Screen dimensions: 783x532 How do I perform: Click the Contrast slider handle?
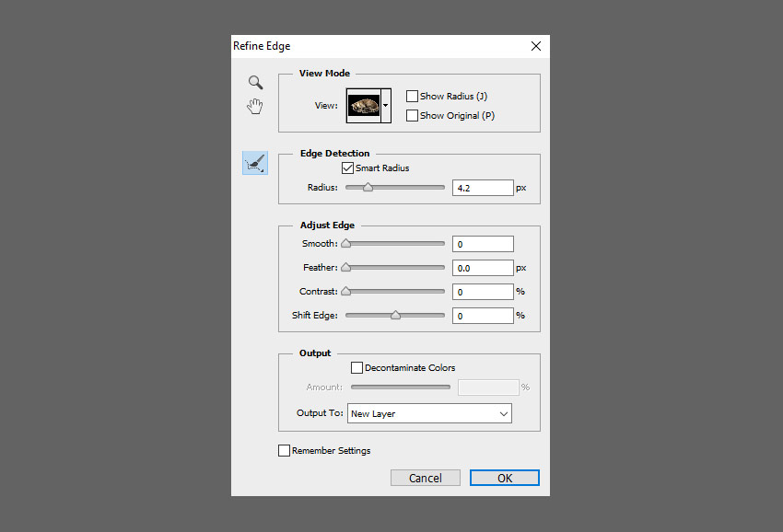(346, 292)
